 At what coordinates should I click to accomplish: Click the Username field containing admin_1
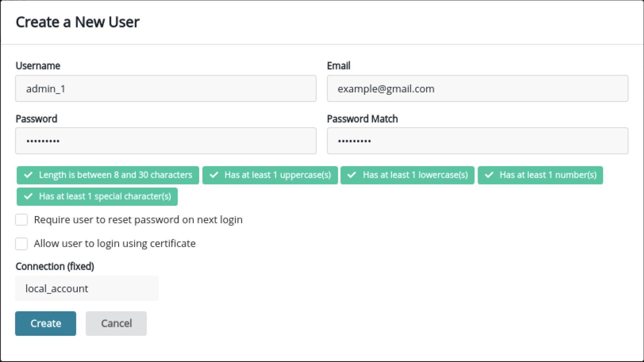click(165, 88)
